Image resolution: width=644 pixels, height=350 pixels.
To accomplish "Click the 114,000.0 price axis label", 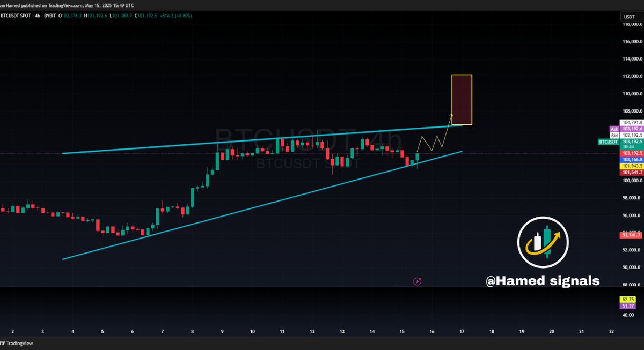I will [x=632, y=59].
